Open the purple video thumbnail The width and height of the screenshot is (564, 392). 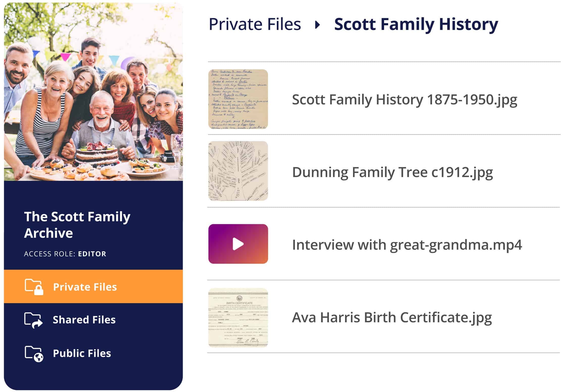click(x=238, y=244)
